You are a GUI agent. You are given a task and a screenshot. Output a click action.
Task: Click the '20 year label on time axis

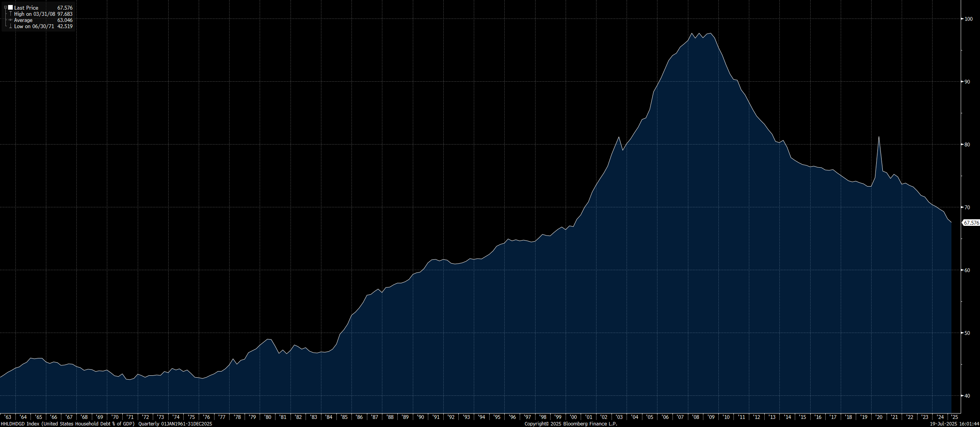tap(879, 417)
